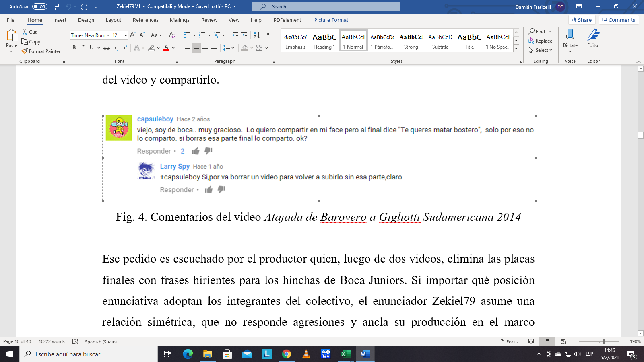Open the Select dropdown in Editing
The height and width of the screenshot is (362, 644).
click(541, 50)
